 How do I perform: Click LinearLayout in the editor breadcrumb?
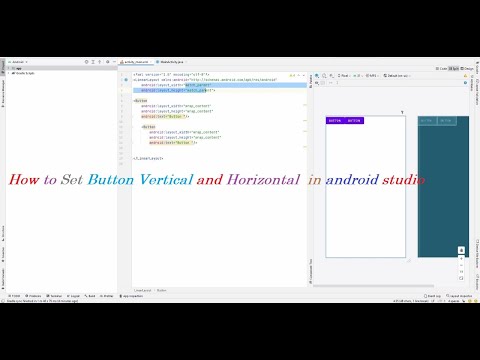click(x=142, y=290)
